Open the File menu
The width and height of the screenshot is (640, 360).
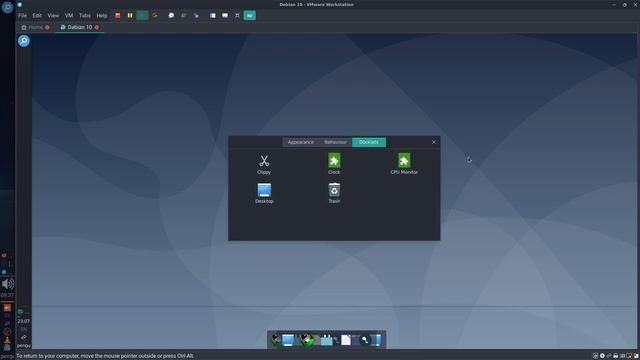pyautogui.click(x=22, y=16)
